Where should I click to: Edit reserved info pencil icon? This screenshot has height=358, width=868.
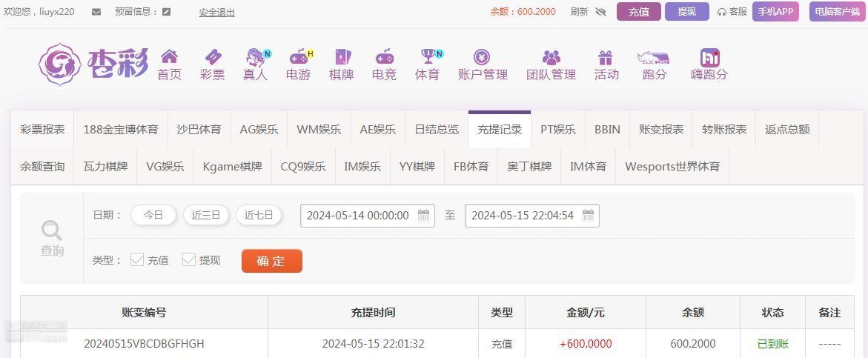point(167,12)
